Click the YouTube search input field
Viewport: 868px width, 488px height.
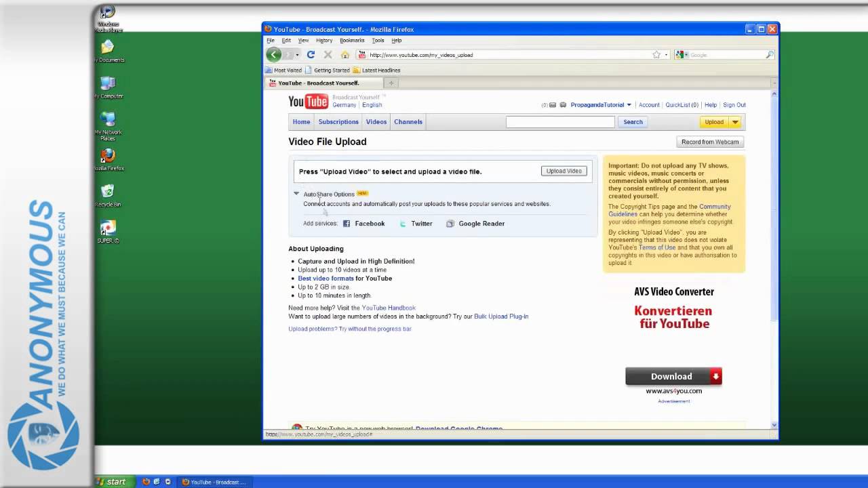coord(560,122)
